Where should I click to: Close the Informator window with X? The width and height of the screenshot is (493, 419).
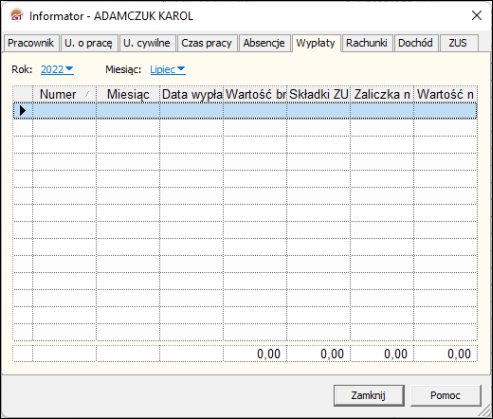477,15
